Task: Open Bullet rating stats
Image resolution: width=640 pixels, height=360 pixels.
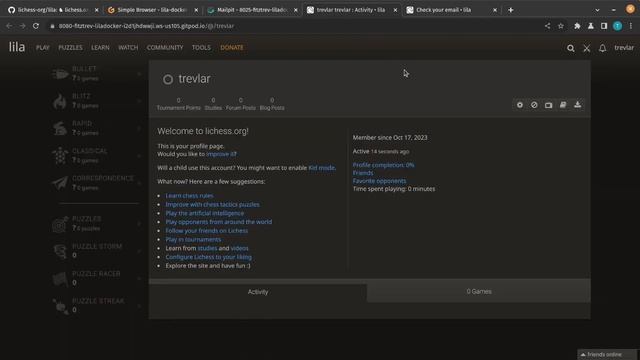Action: tap(96, 73)
